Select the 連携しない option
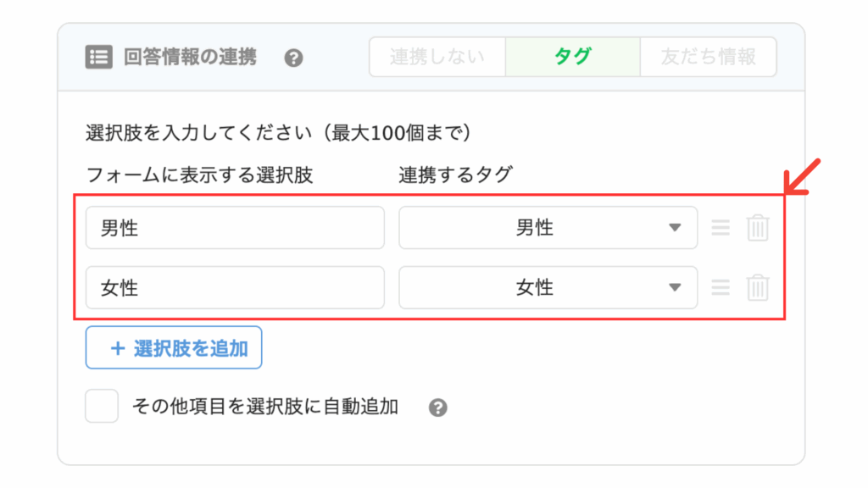 coord(437,57)
